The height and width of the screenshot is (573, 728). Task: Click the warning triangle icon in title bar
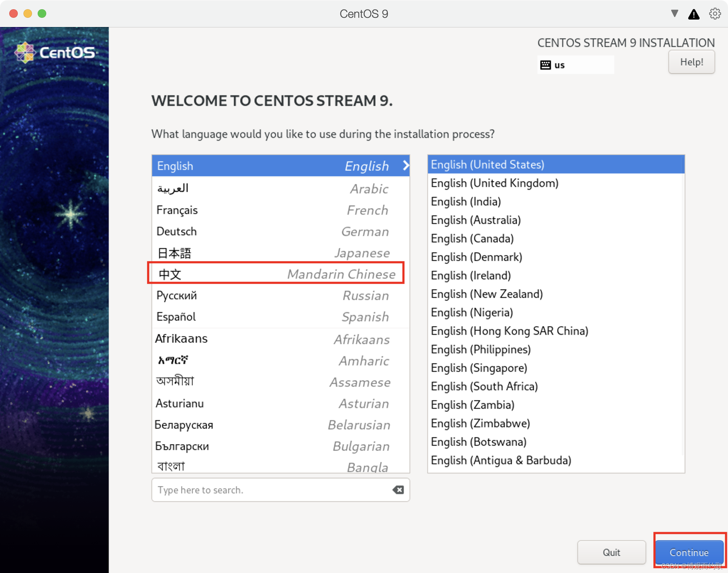click(x=694, y=14)
